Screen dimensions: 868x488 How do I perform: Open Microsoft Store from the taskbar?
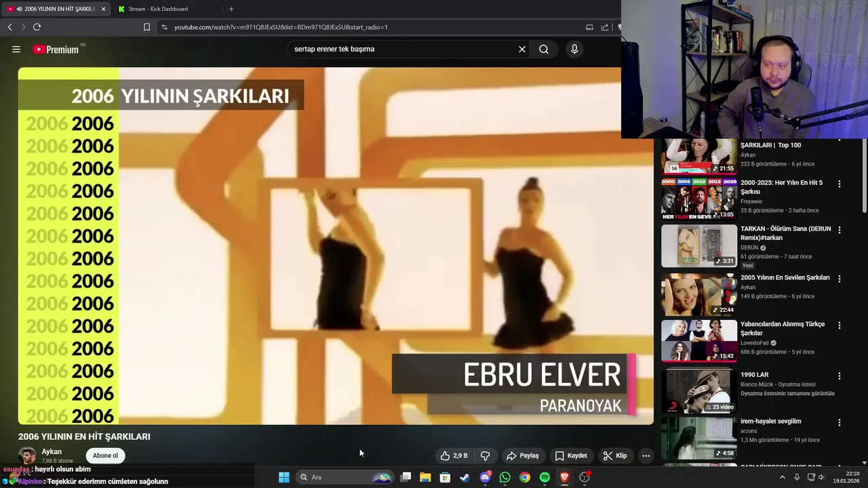[x=445, y=477]
